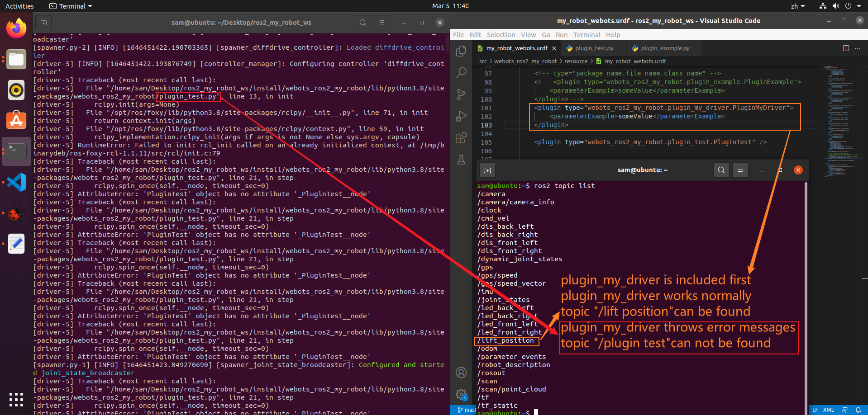The image size is (868, 415).
Task: Open the Run and Debug view
Action: pos(461,116)
